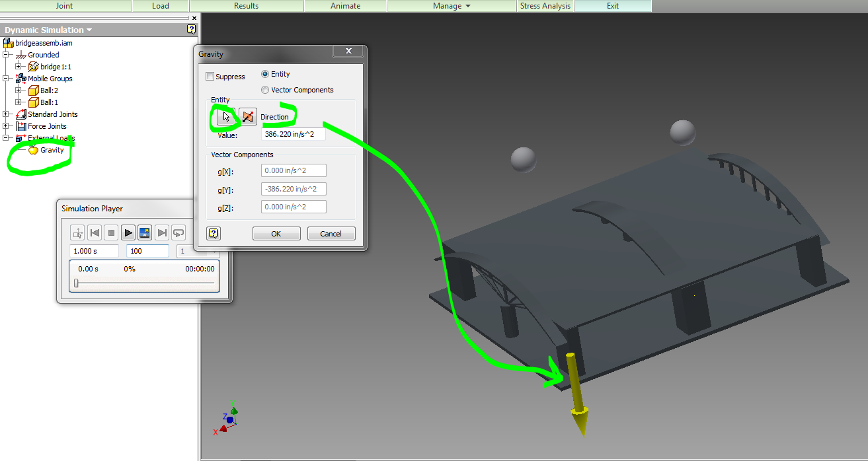Click the g[X] vector component field
This screenshot has width=868, height=461.
(294, 171)
